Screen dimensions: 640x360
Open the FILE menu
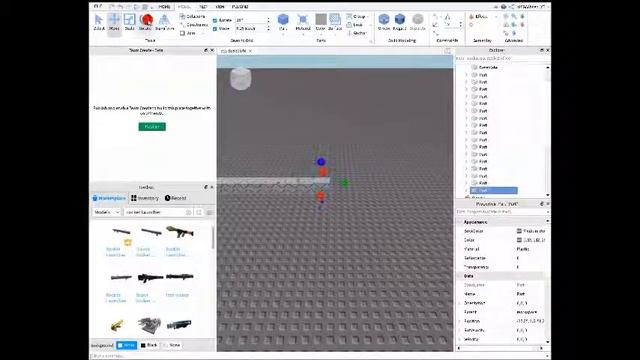[98, 7]
